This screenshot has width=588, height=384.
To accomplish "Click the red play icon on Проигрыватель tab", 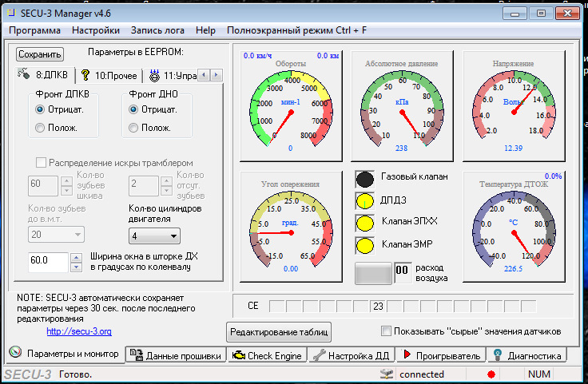I will [407, 354].
